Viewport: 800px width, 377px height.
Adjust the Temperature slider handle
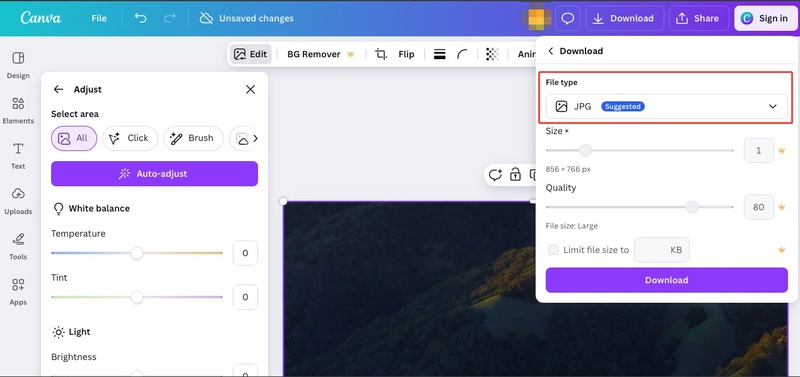137,253
